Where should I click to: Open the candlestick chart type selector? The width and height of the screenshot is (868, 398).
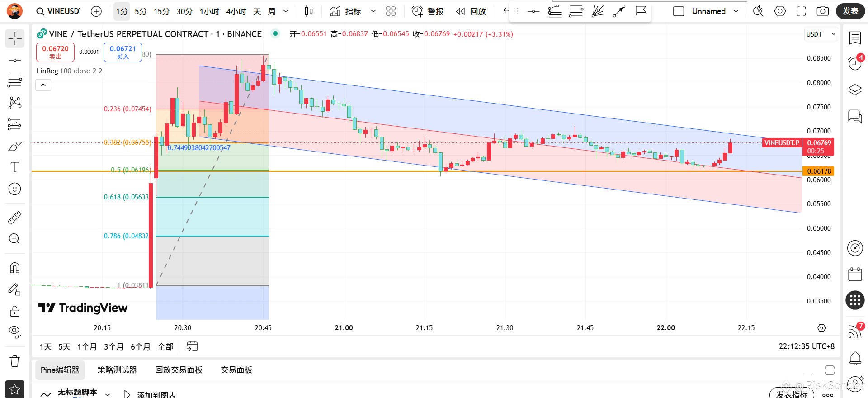tap(309, 11)
